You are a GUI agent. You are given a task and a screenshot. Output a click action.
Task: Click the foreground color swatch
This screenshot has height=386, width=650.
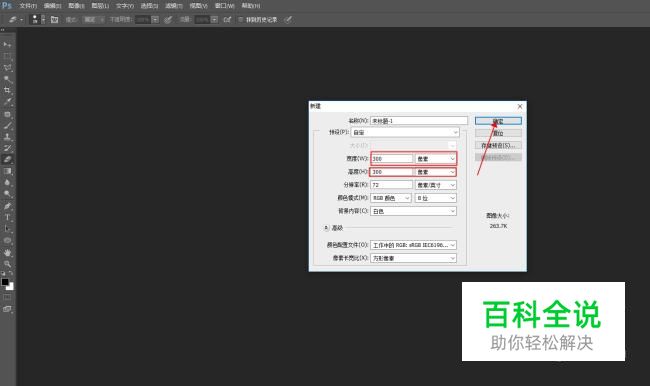point(5,282)
